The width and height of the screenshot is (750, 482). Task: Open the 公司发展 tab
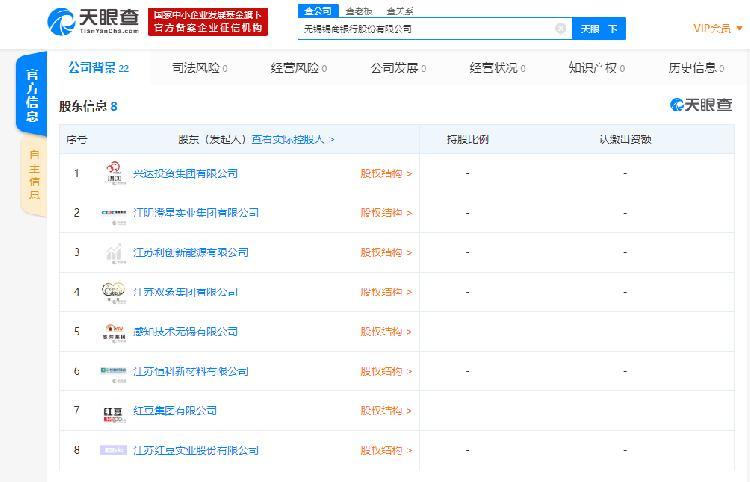tap(398, 68)
